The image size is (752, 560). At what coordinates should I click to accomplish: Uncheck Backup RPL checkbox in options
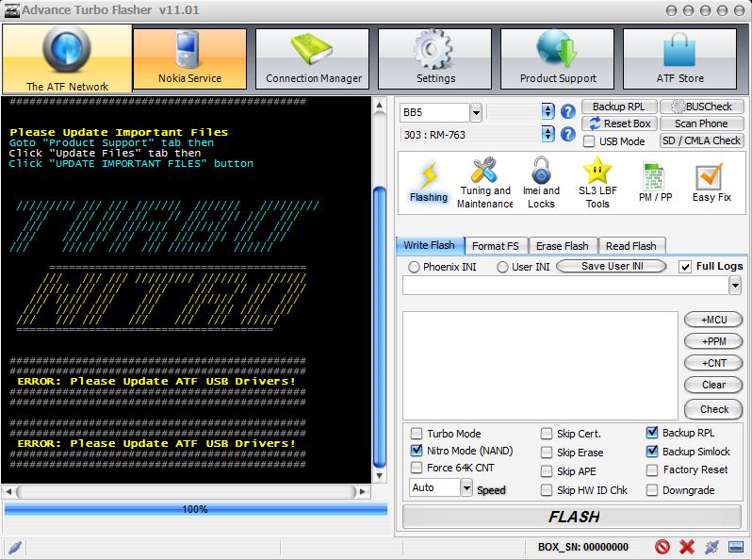point(652,433)
